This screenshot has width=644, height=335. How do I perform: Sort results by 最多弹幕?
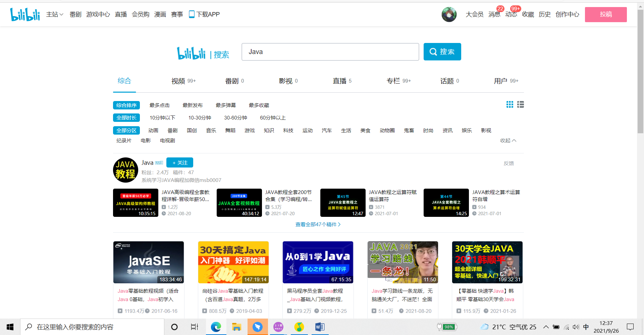point(226,105)
